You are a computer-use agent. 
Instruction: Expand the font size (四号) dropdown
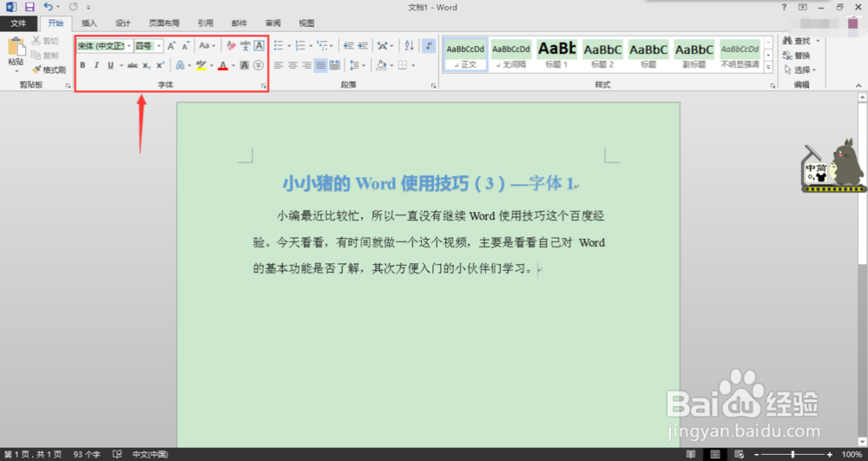[159, 46]
